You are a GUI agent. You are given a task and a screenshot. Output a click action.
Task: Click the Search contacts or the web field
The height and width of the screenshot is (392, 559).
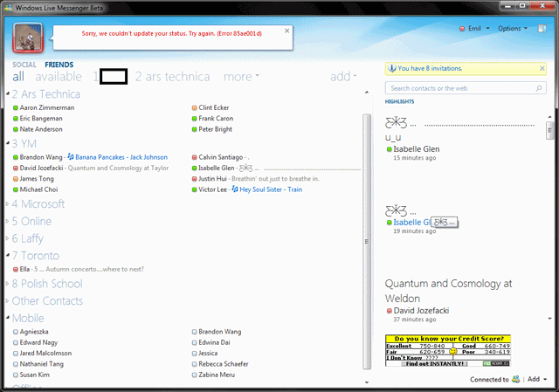pyautogui.click(x=466, y=88)
